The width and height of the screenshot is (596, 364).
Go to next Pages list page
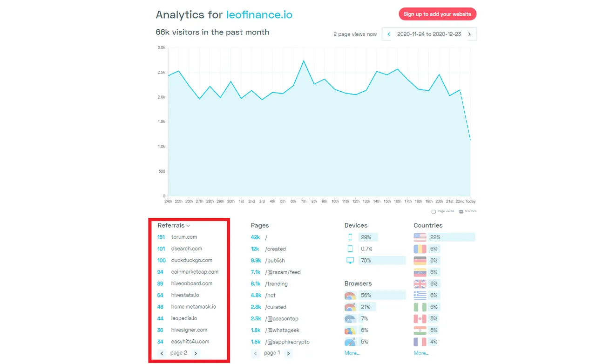(x=289, y=353)
